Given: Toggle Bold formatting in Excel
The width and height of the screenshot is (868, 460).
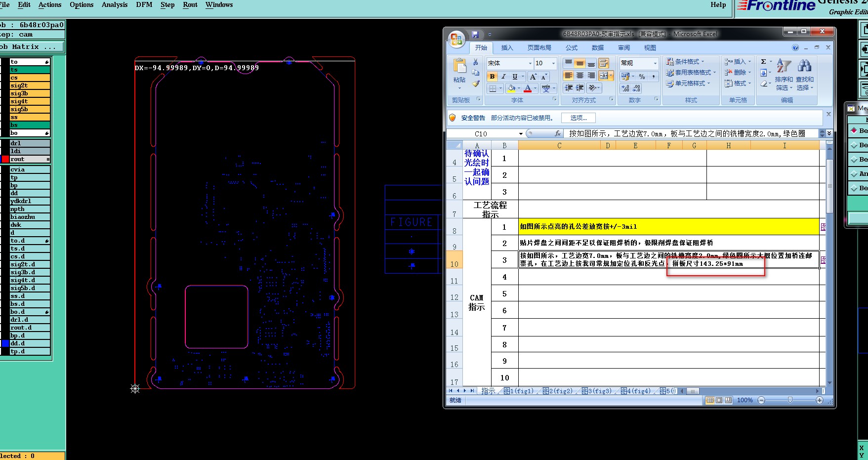Looking at the screenshot, I should coord(492,77).
